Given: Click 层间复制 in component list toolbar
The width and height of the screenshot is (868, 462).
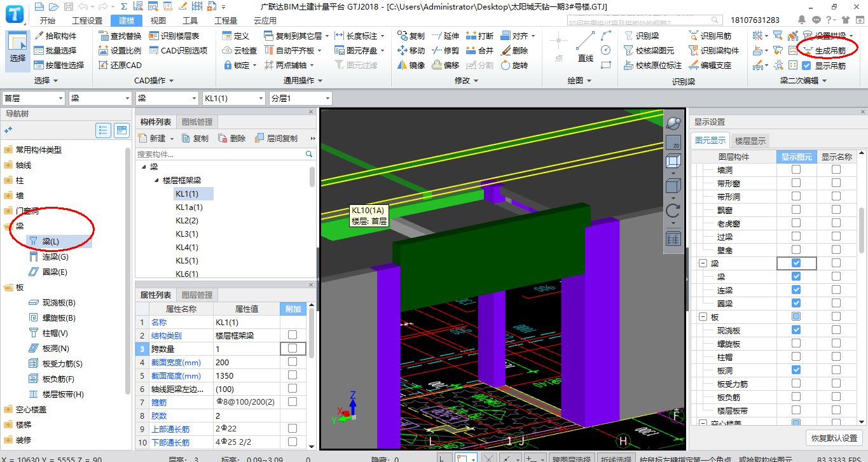Looking at the screenshot, I should [277, 138].
